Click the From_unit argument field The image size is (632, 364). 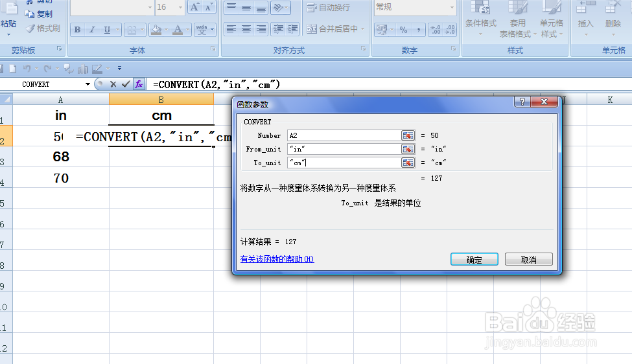pos(344,150)
